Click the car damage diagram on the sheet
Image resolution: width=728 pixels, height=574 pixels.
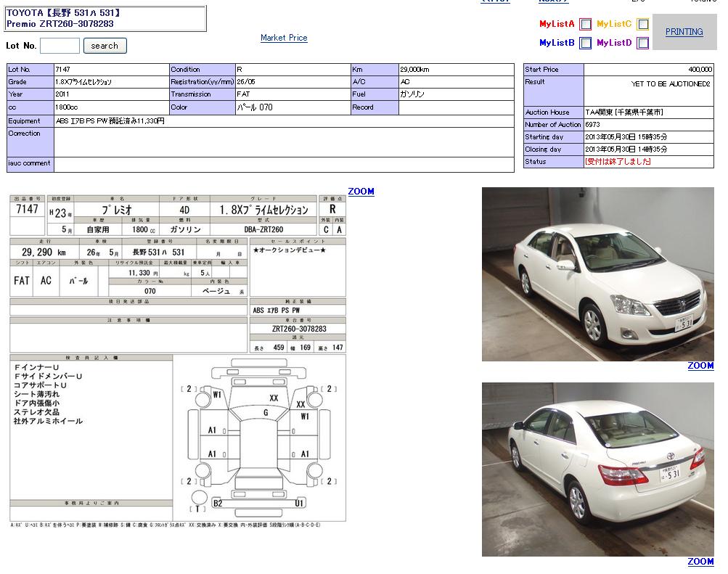point(261,438)
